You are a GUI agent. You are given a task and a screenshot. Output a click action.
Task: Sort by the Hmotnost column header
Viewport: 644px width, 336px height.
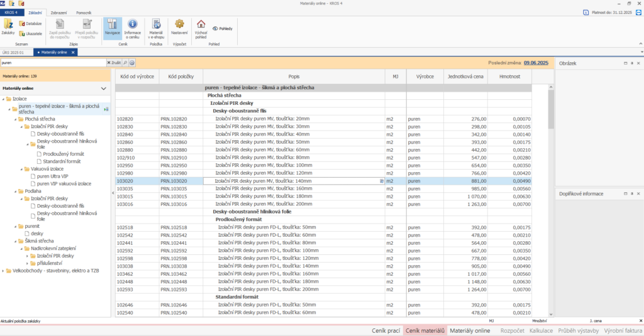[x=509, y=77]
